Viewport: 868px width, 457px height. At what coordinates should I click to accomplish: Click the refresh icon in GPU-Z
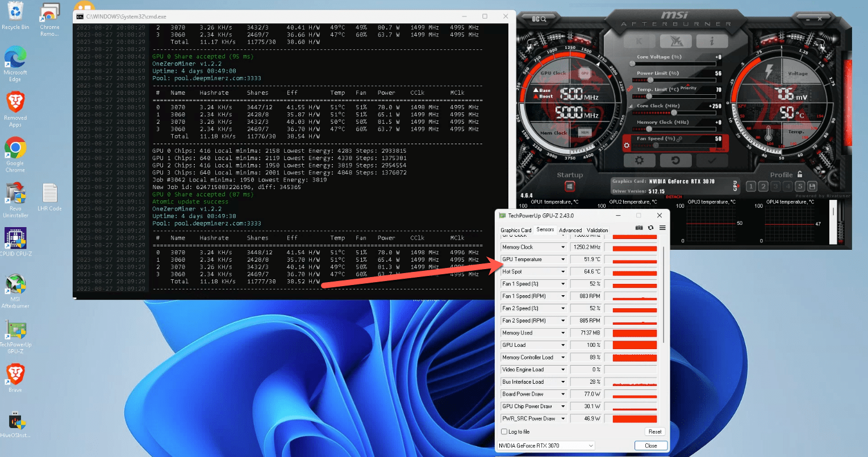pyautogui.click(x=650, y=228)
